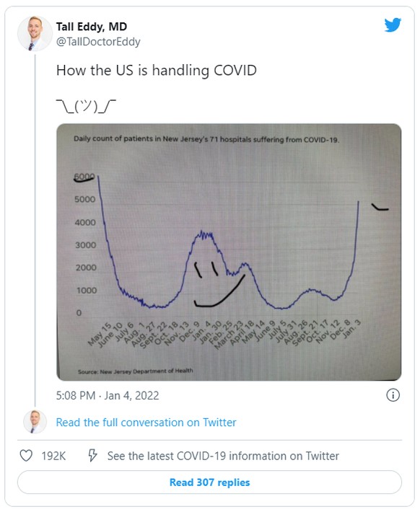Open the Tall Eddy, MD display name
Screen dimensions: 420x512
coord(92,27)
